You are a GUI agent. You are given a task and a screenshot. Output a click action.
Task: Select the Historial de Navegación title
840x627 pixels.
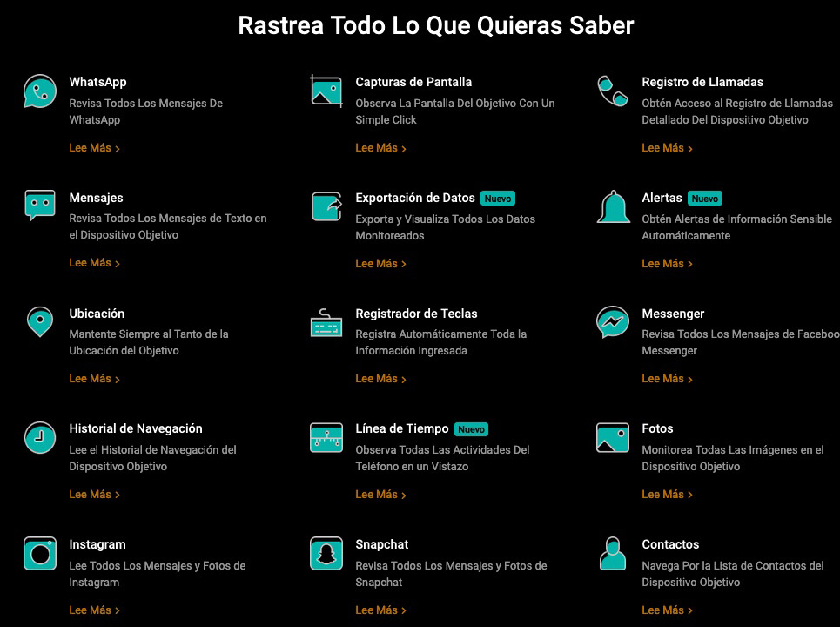tap(136, 428)
